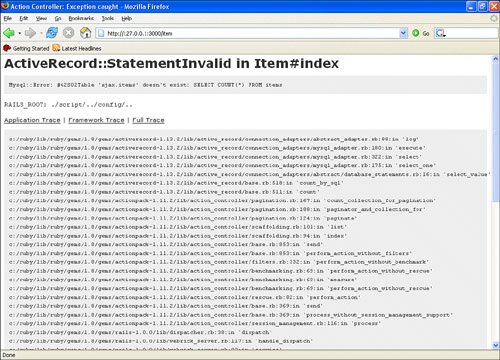Open the Latest Headlines feed bookmark
The image size is (500, 360).
[77, 48]
